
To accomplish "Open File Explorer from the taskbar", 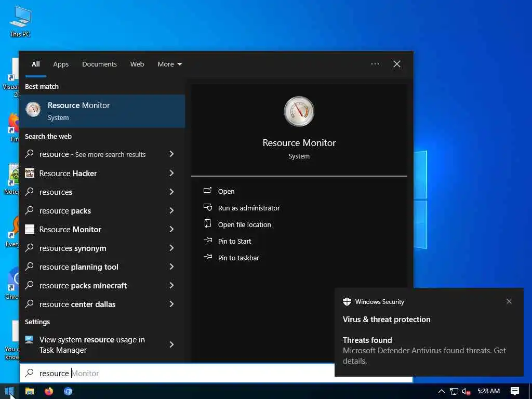I will coord(30,391).
